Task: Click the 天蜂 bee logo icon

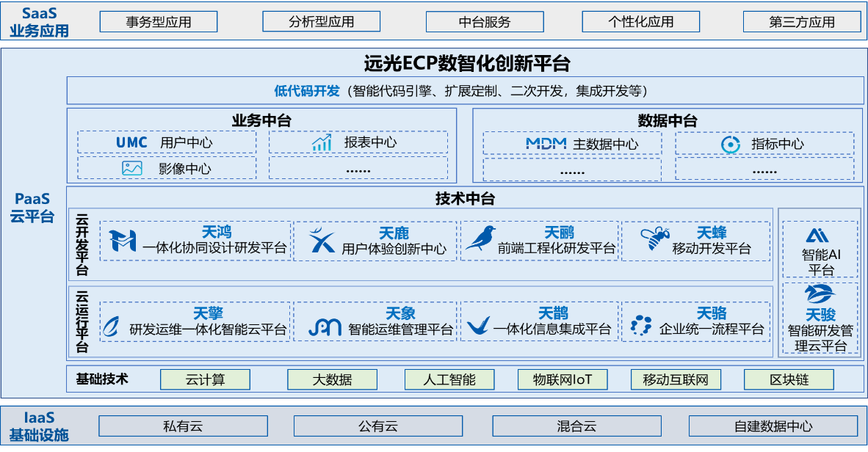Action: pos(655,238)
